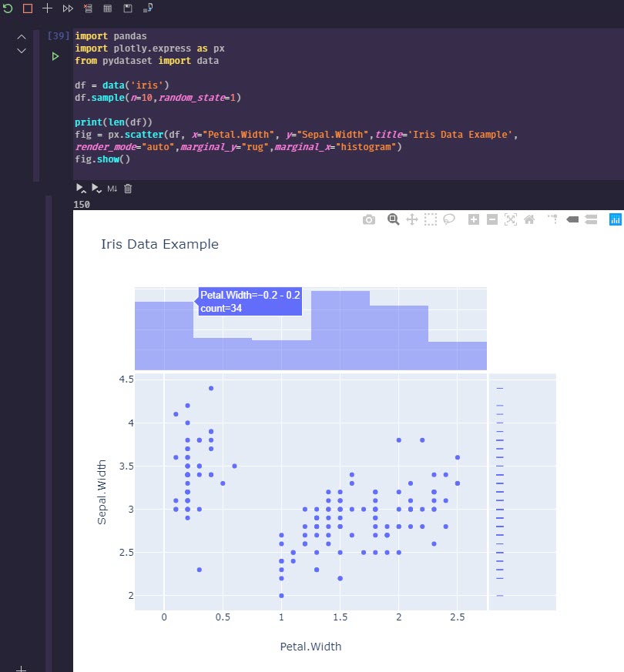
Task: Run all cells with double-arrow icon
Action: tap(68, 8)
